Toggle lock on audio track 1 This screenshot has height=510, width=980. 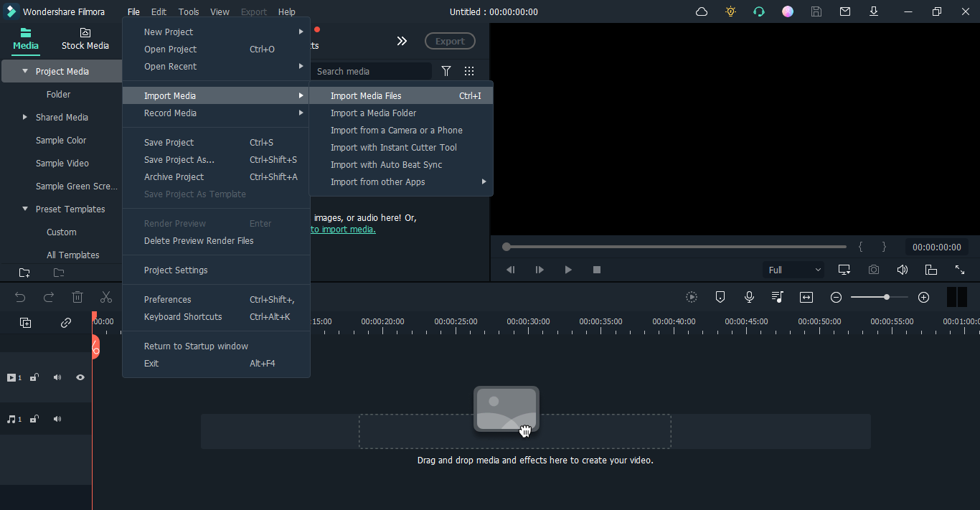pos(34,419)
